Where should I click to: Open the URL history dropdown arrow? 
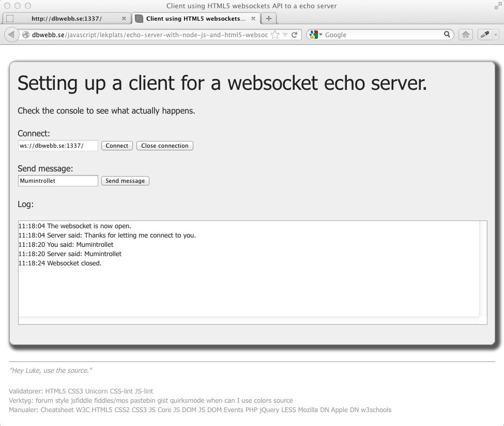click(285, 35)
